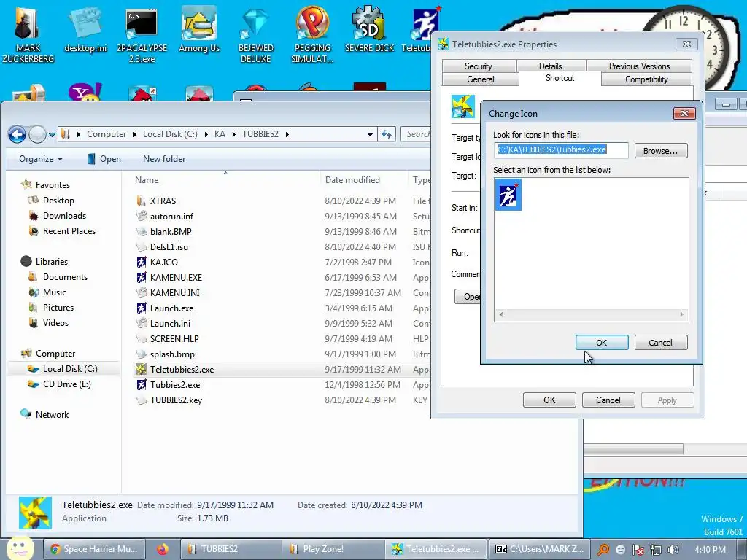This screenshot has height=560, width=747.
Task: Open recent pages dropdown next to back button
Action: (52, 135)
